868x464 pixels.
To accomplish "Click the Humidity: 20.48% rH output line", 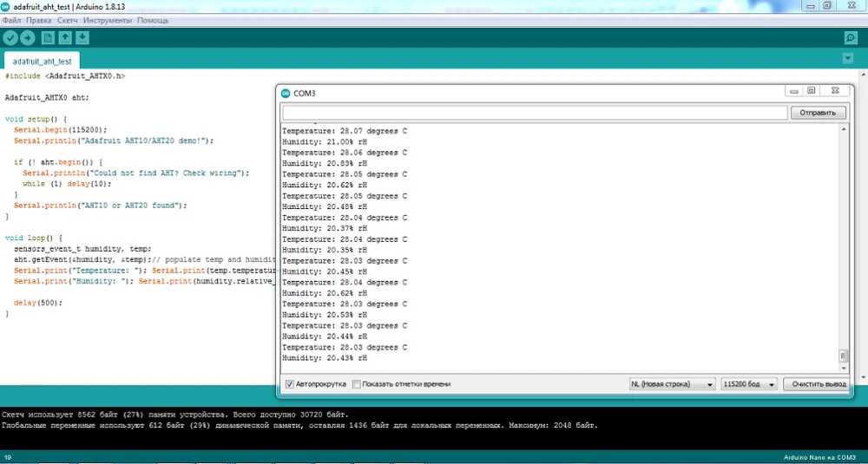I will click(x=325, y=206).
